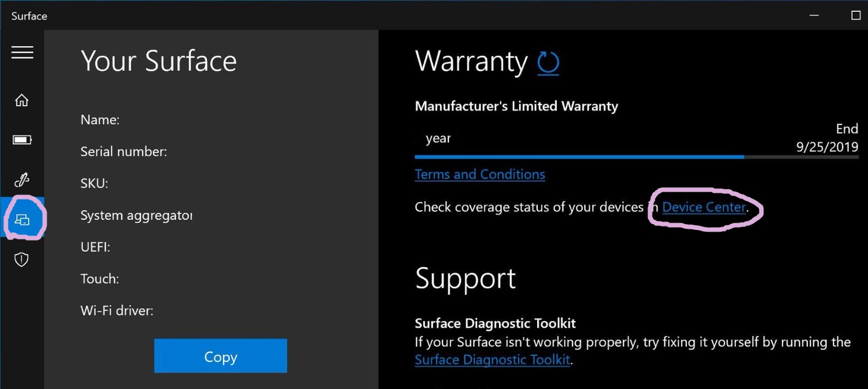This screenshot has height=389, width=868.
Task: Refresh the warranty information
Action: (x=548, y=63)
